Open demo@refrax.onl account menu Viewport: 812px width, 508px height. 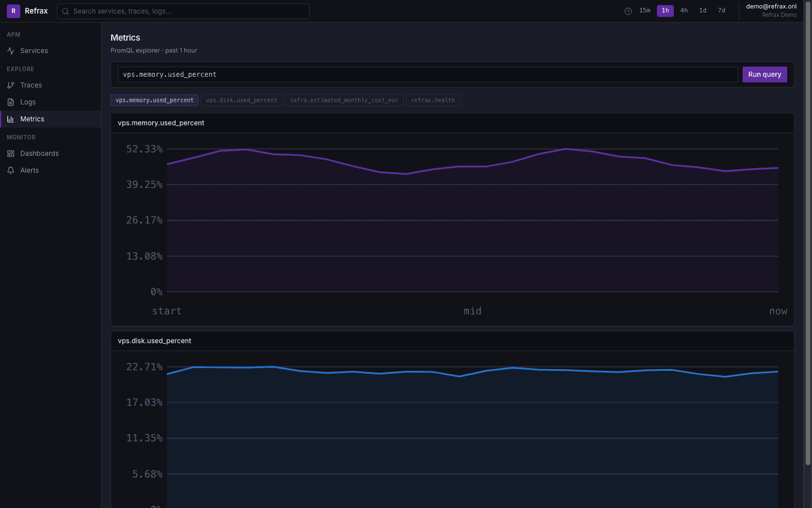point(771,11)
